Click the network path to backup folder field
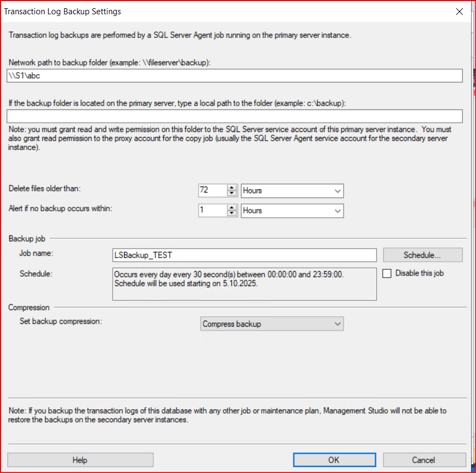 pyautogui.click(x=234, y=76)
